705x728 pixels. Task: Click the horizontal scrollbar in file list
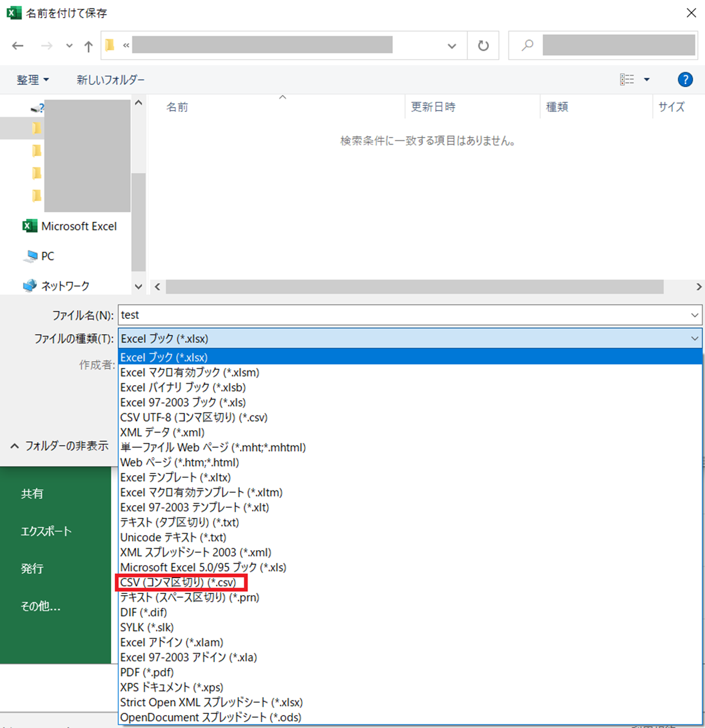point(414,287)
